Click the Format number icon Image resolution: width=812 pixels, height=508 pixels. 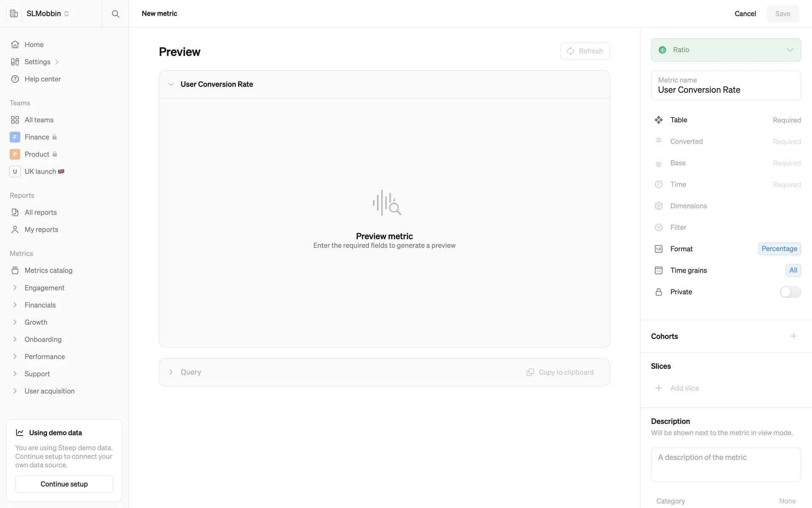[658, 249]
